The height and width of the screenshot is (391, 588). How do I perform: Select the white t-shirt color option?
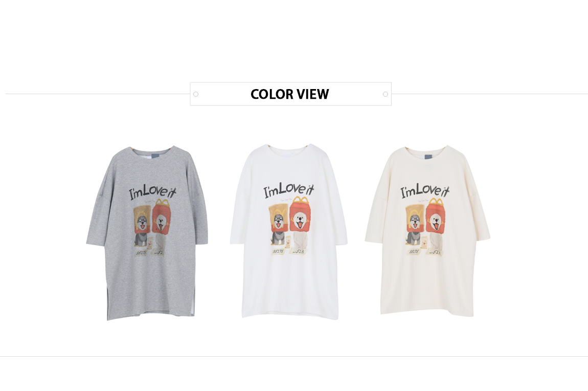289,231
